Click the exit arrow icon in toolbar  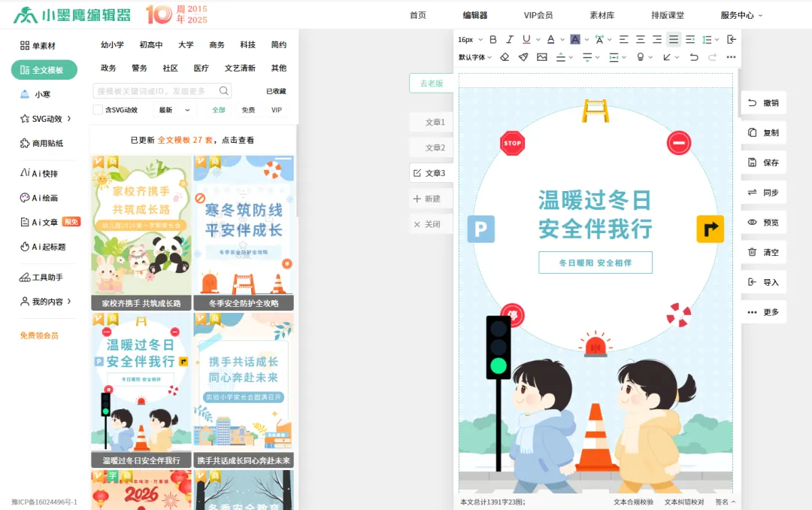(732, 39)
